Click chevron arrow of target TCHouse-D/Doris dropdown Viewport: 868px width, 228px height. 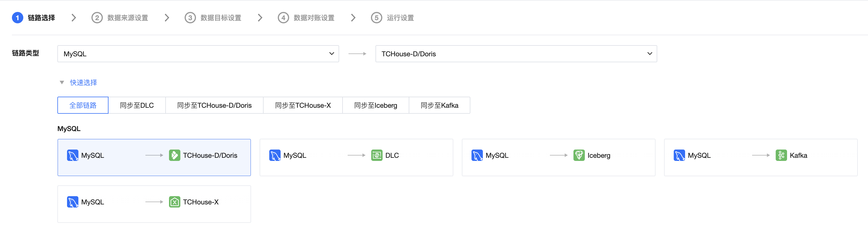point(650,54)
